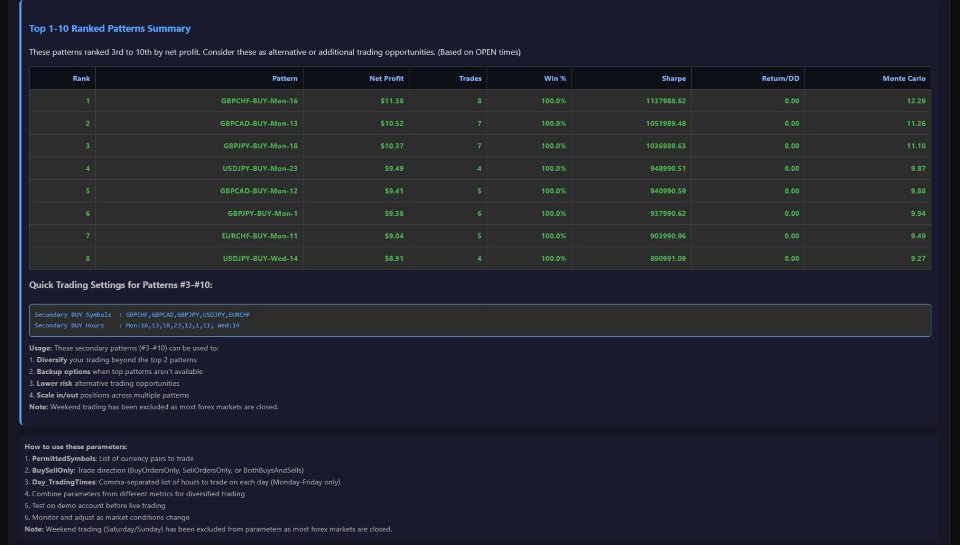
Task: Click net profit value $9.49
Action: 394,168
